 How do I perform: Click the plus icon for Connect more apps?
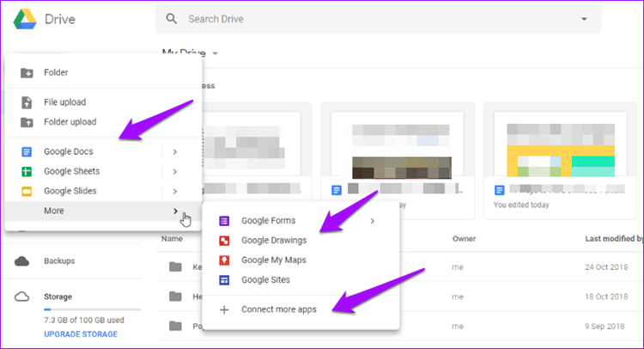(224, 309)
